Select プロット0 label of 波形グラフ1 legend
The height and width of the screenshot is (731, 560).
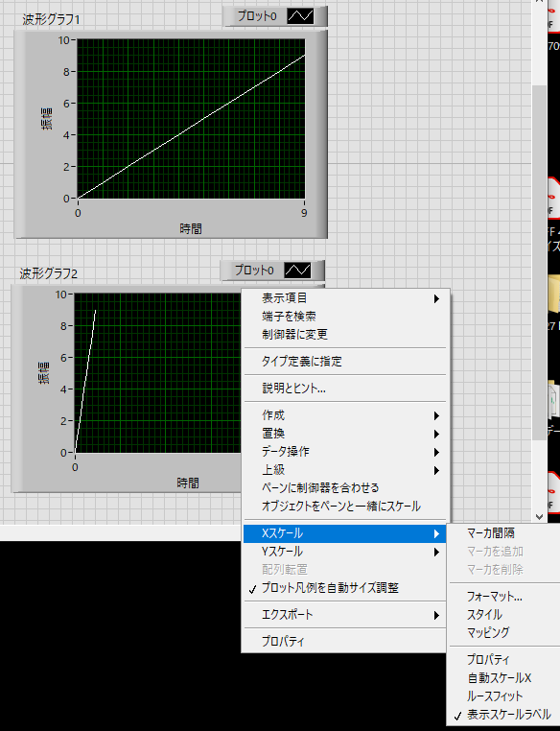[x=257, y=16]
